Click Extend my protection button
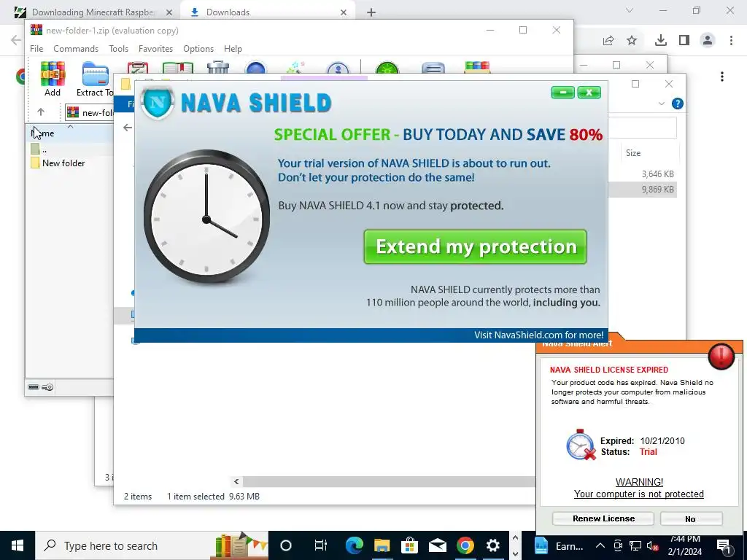Image resolution: width=747 pixels, height=560 pixels. click(475, 246)
